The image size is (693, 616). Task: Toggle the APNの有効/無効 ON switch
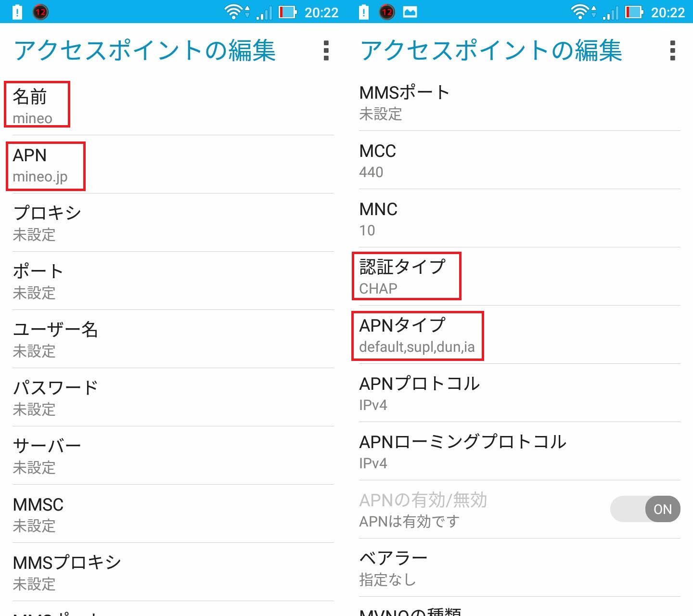pos(645,509)
